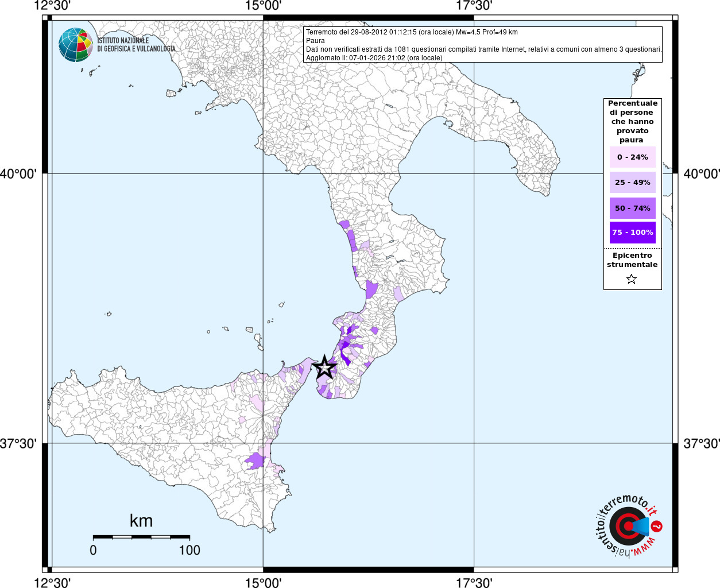Screen dimensions: 720x588
Task: Click the km scale bar
Action: [141, 537]
